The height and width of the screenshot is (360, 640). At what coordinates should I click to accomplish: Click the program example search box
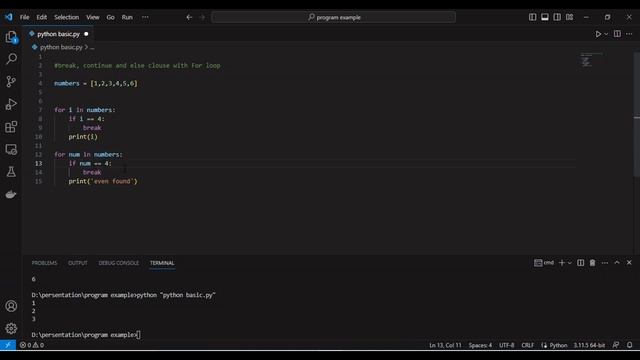[333, 17]
